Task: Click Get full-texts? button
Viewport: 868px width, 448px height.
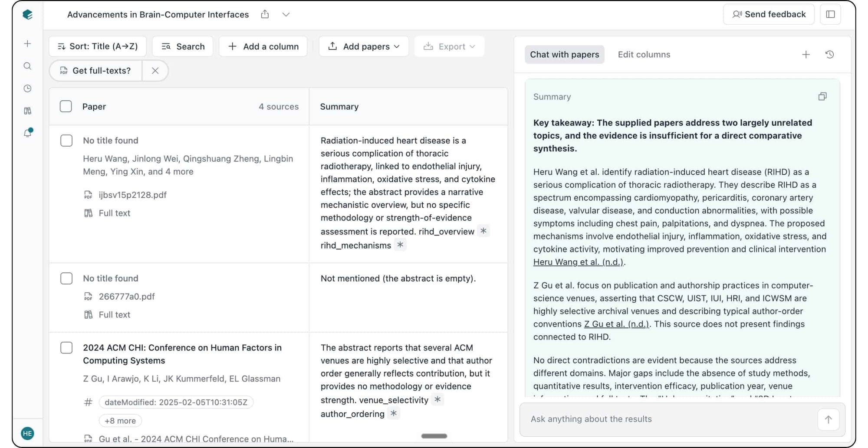Action: 96,71
